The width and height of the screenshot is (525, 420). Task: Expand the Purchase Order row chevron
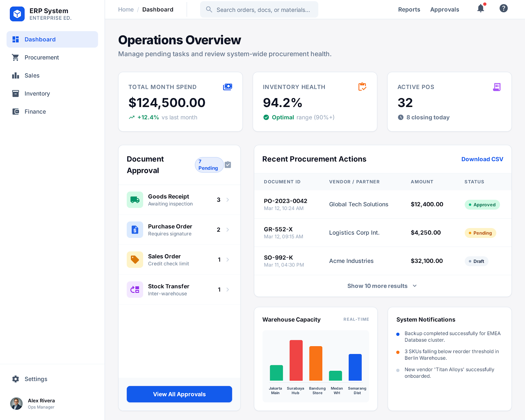point(228,230)
